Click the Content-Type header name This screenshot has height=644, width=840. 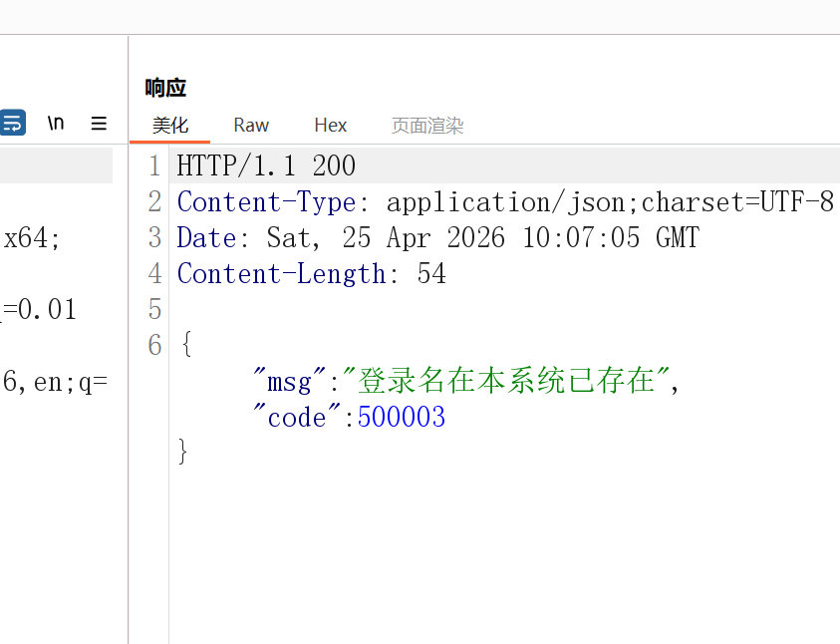coord(266,202)
